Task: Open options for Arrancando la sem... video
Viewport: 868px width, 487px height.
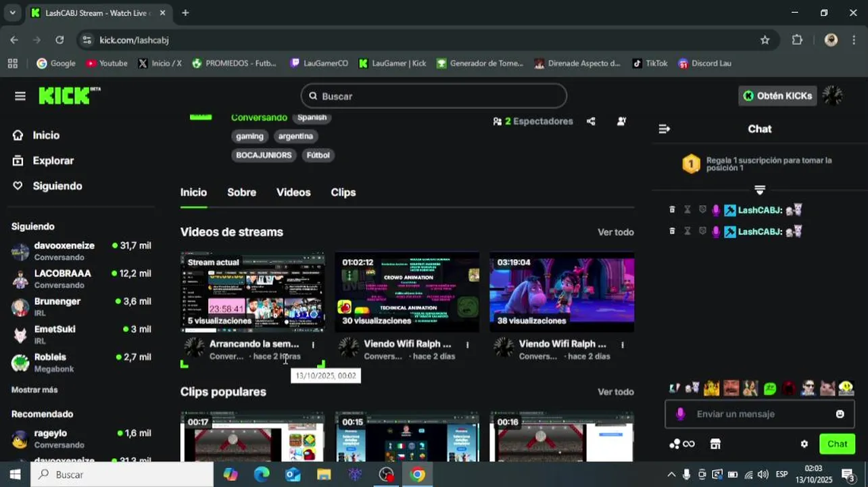Action: coord(312,345)
